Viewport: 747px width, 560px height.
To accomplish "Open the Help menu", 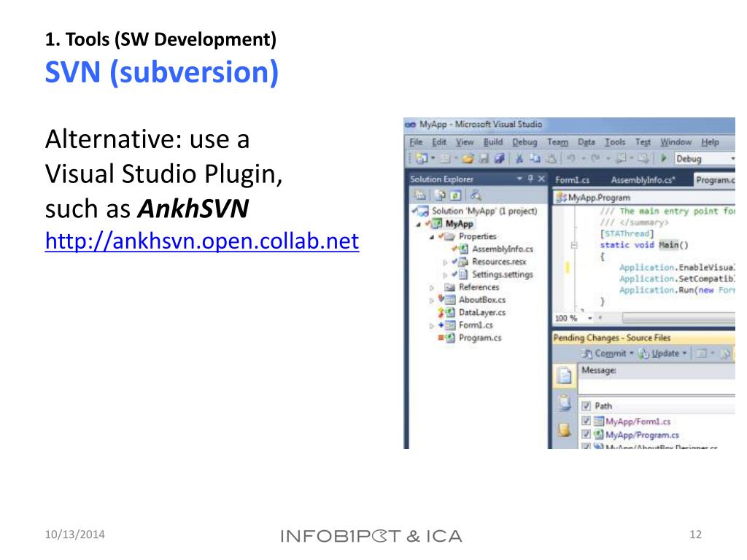I will [x=710, y=142].
